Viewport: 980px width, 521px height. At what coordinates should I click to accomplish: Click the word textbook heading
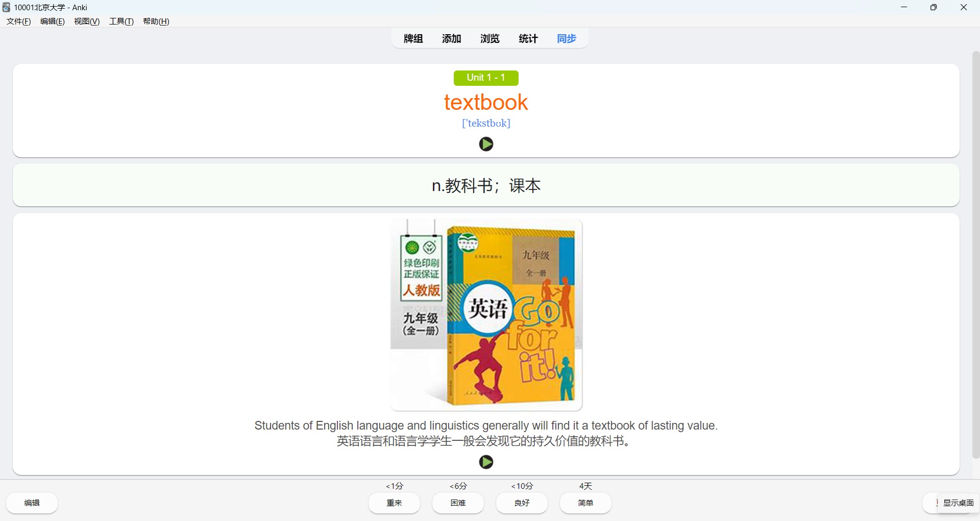tap(486, 103)
